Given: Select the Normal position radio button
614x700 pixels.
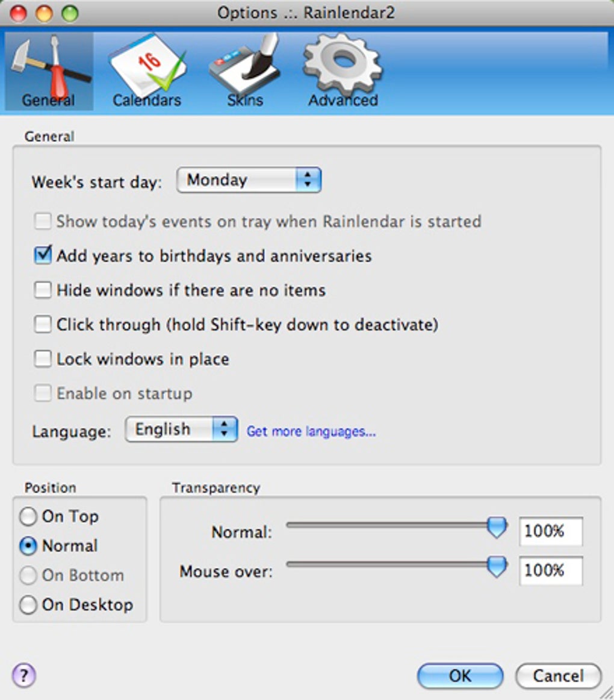Looking at the screenshot, I should click(28, 546).
